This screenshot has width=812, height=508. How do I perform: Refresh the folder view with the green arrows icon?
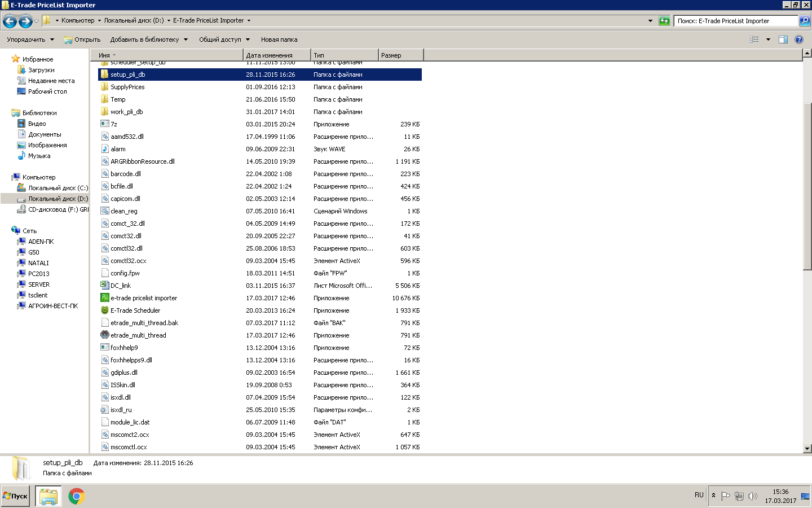tap(665, 21)
